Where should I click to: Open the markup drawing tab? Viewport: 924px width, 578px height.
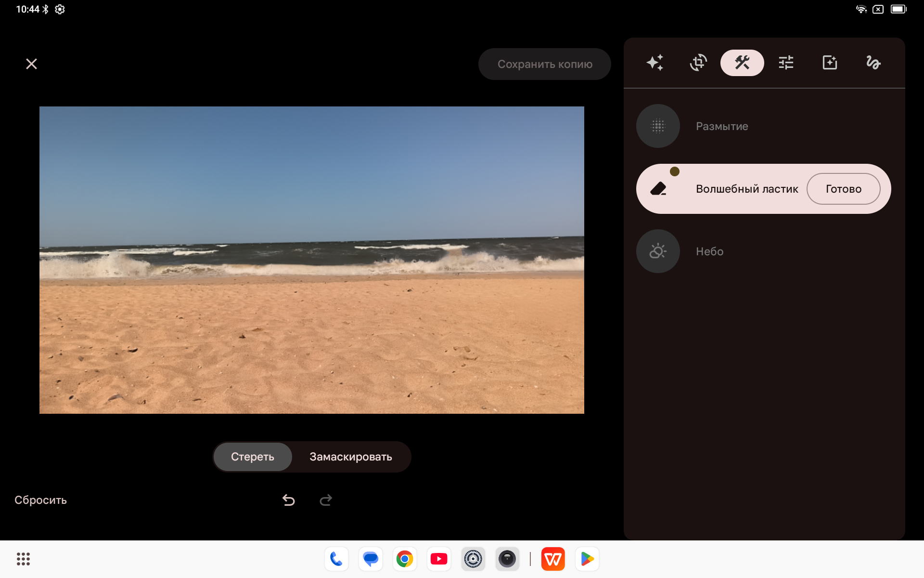(873, 63)
